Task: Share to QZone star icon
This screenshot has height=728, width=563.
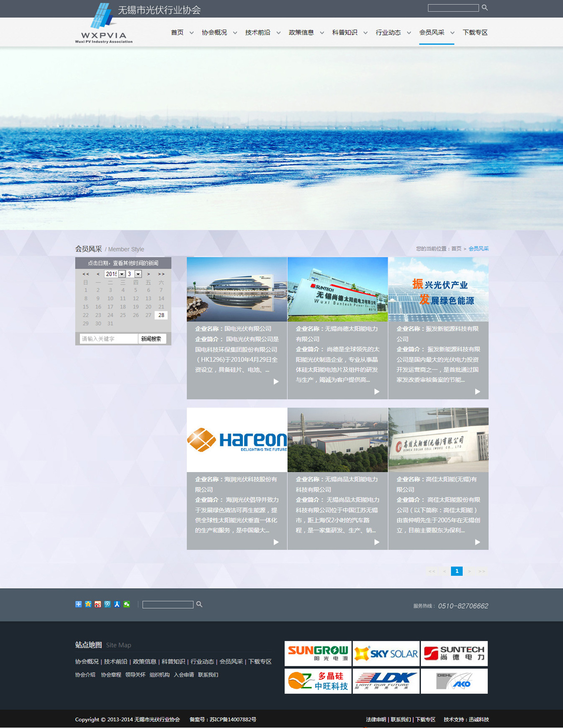Action: click(88, 604)
